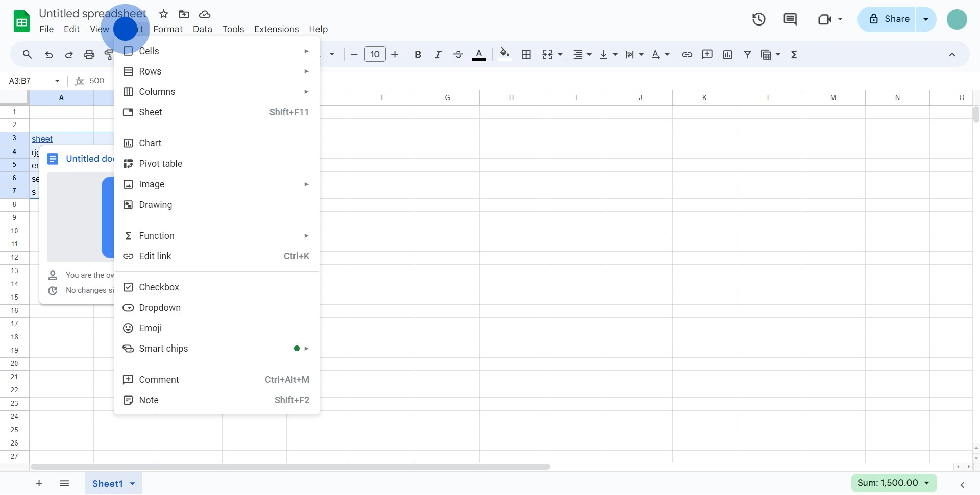The height and width of the screenshot is (495, 980).
Task: Open the comments panel icon
Action: (790, 19)
